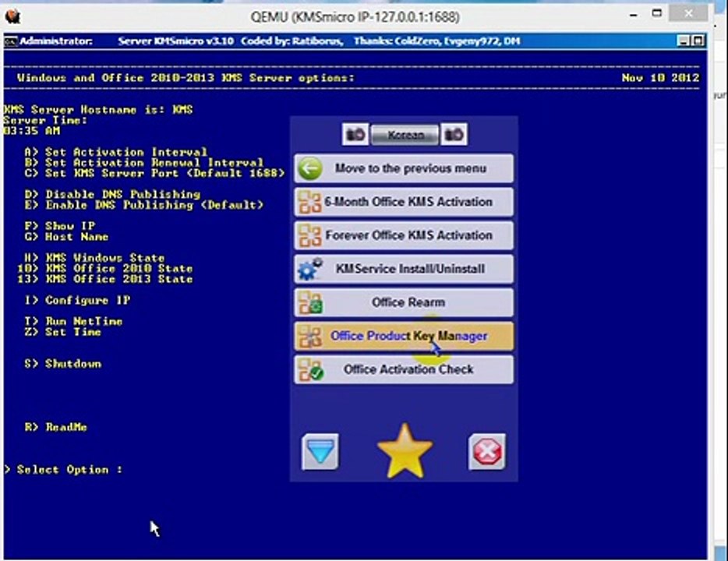728x561 pixels.
Task: Click 'D) Disable DNS Publishing' text
Action: point(112,194)
